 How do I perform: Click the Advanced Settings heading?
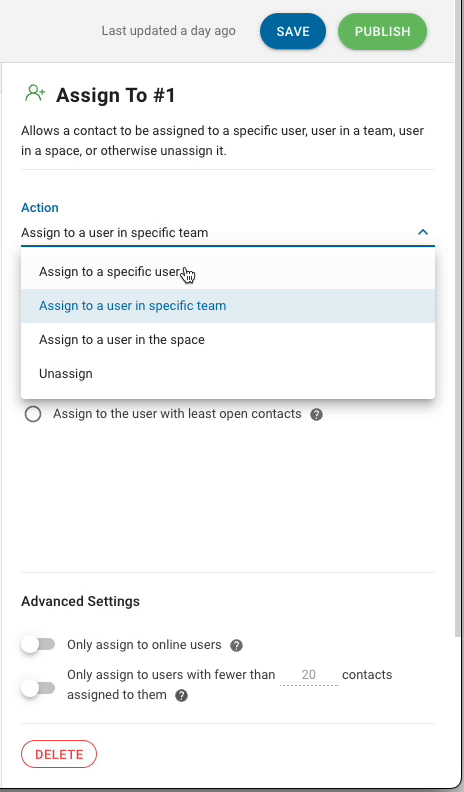click(80, 601)
